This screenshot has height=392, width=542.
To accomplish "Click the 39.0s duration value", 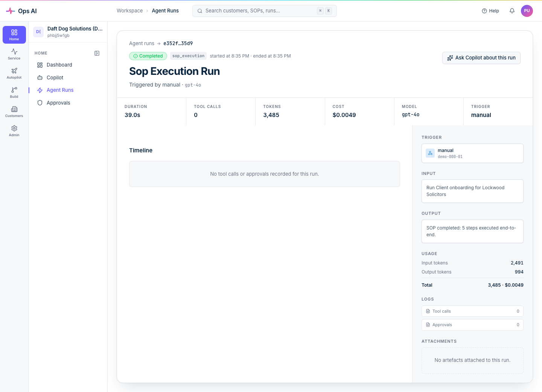I will point(132,115).
